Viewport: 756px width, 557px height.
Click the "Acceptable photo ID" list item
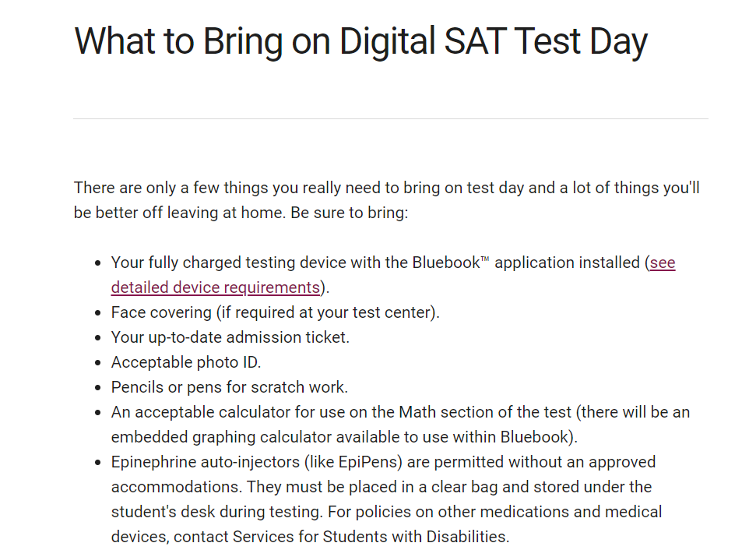click(185, 362)
